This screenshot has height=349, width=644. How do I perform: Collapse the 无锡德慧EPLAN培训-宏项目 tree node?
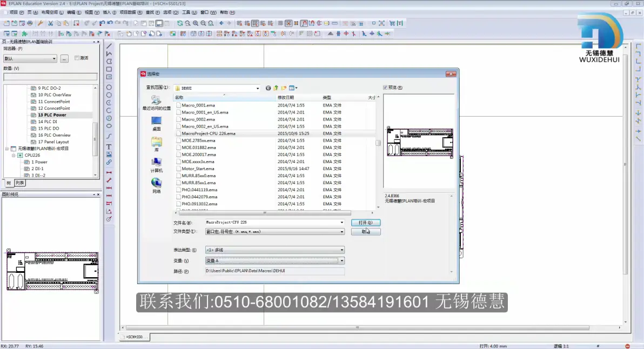(x=7, y=149)
